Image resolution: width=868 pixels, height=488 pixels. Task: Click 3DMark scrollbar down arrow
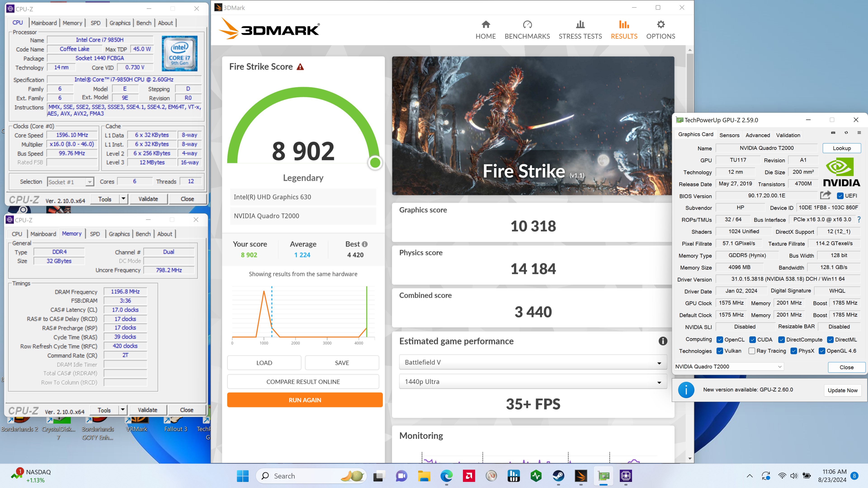(x=690, y=458)
